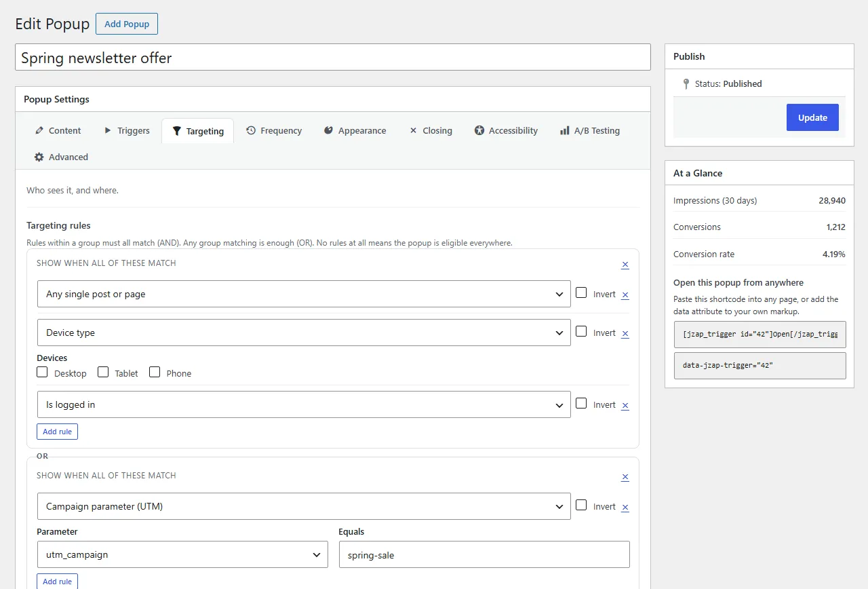Toggle Invert for the Device type rule

(x=581, y=331)
